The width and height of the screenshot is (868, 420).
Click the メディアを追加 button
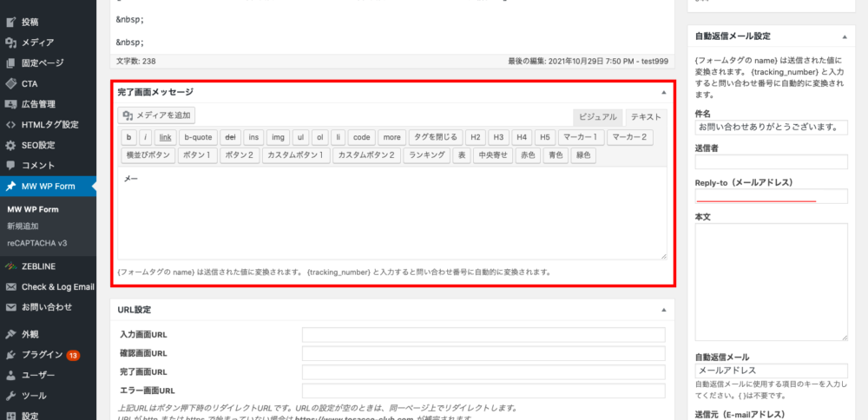click(158, 115)
